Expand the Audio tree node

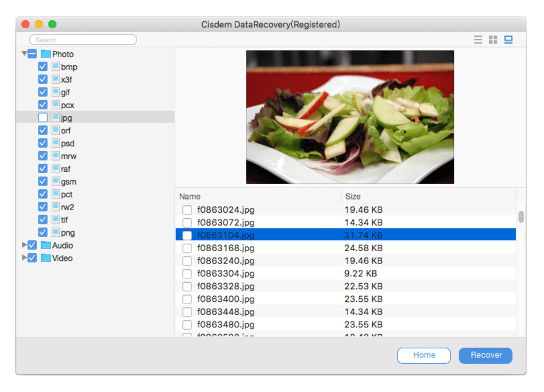click(24, 245)
